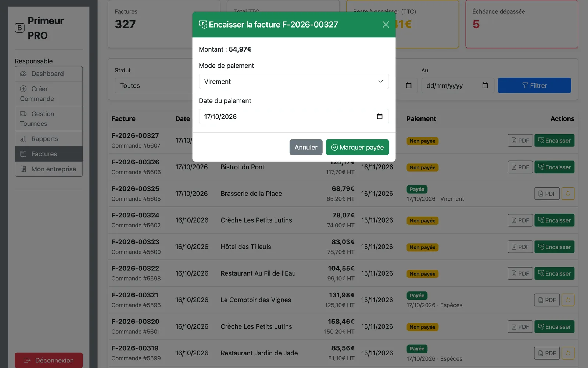
Task: Click Encaisser for invoice F-2026-00326
Action: 554,167
